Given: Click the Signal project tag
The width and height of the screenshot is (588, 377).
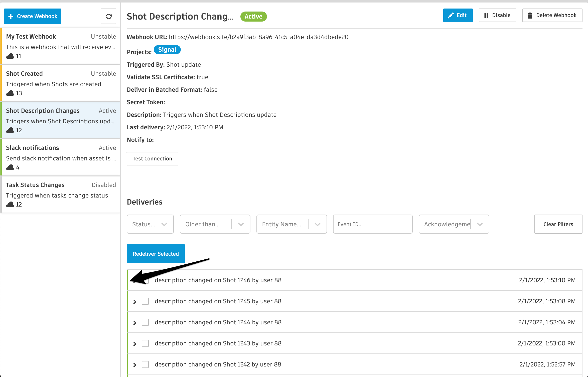Looking at the screenshot, I should (x=167, y=50).
